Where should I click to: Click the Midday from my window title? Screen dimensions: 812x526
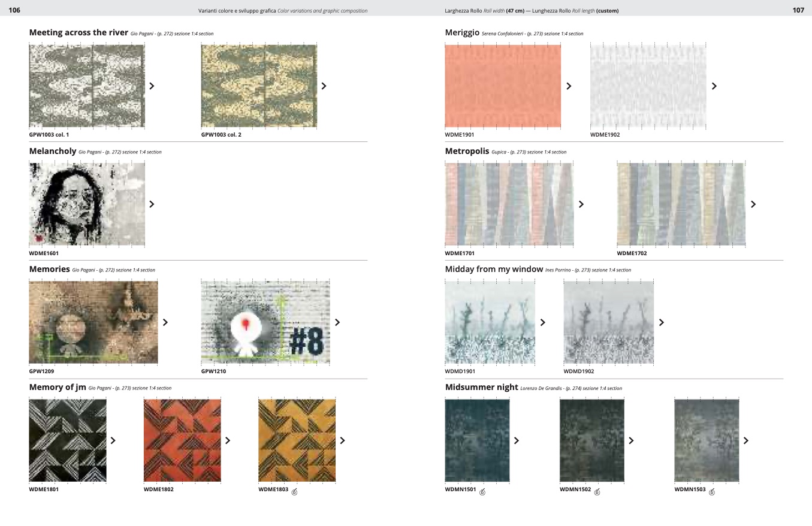tap(494, 270)
